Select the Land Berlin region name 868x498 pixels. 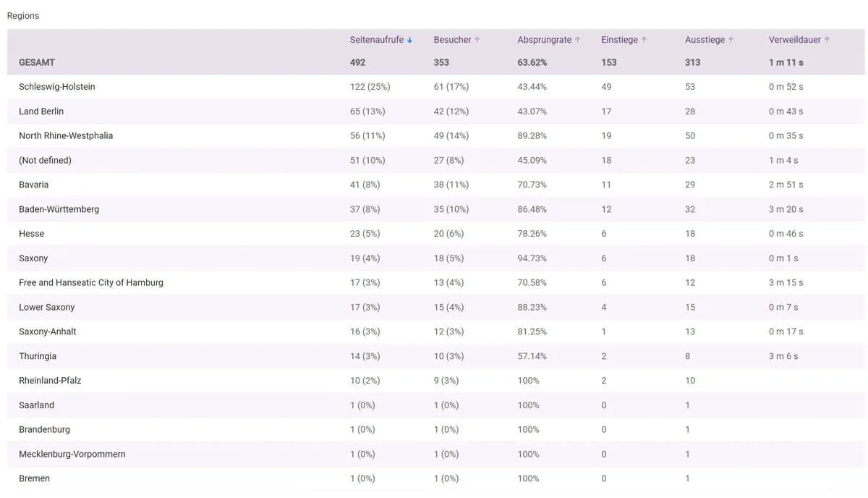tap(41, 111)
